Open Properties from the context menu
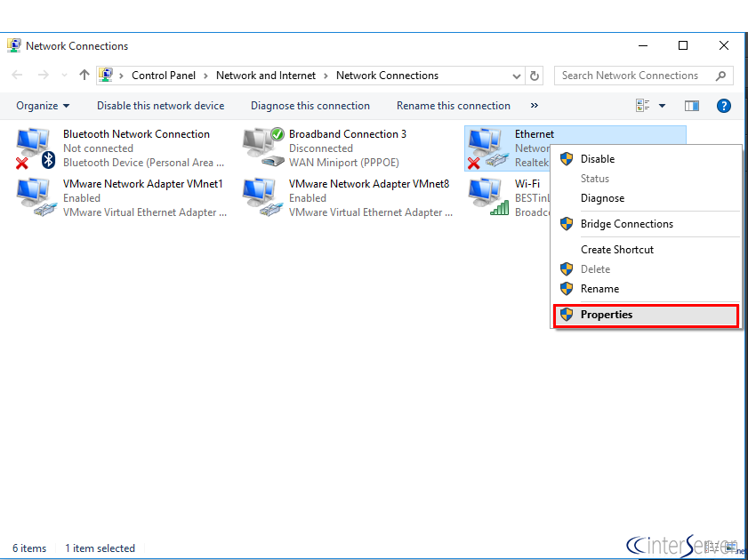Image resolution: width=748 pixels, height=560 pixels. coord(646,315)
